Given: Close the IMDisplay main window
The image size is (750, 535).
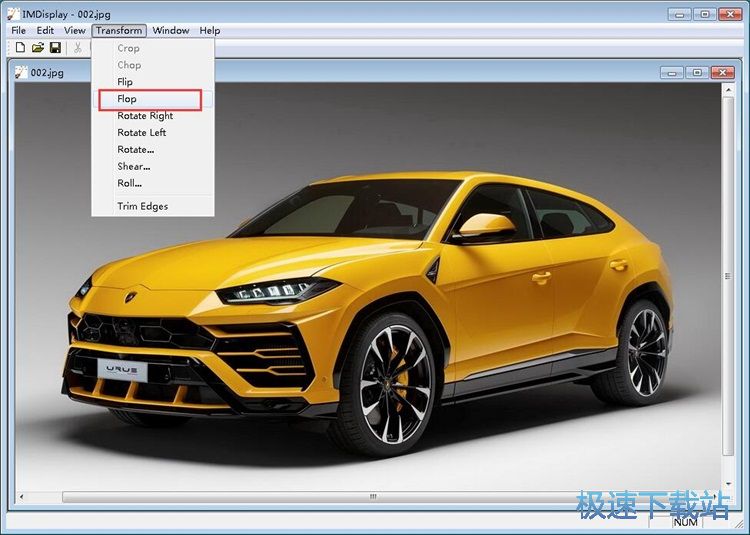Looking at the screenshot, I should [730, 14].
